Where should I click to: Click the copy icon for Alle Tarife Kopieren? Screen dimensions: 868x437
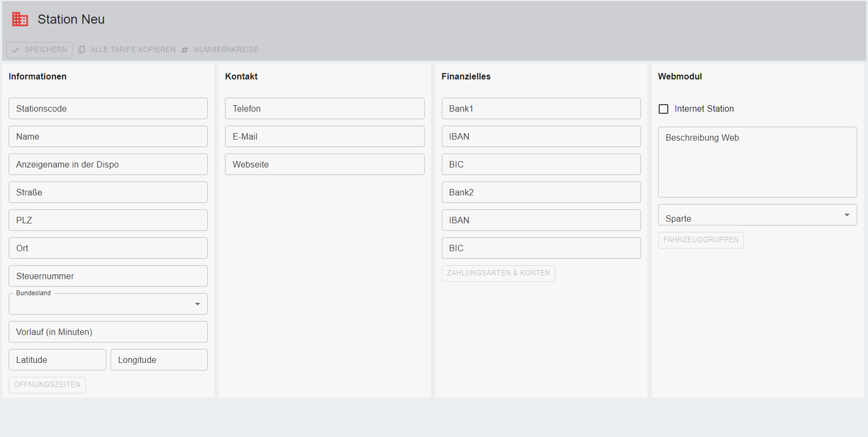point(82,50)
